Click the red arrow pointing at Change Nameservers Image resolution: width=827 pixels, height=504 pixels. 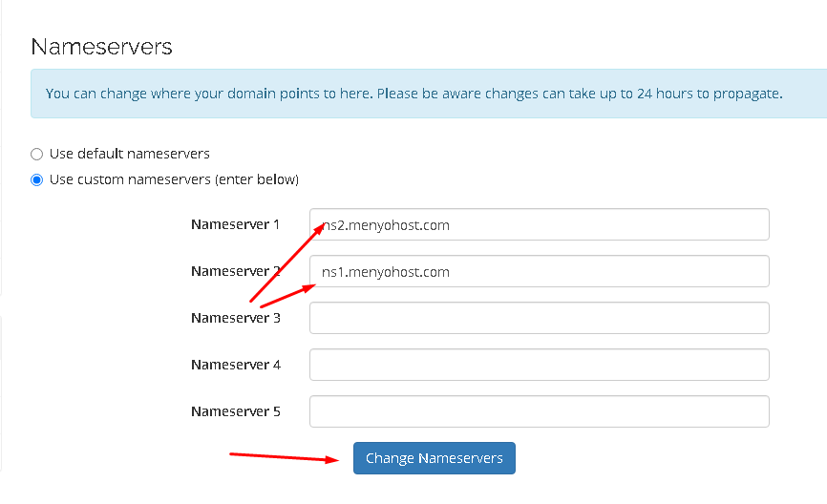click(x=285, y=456)
